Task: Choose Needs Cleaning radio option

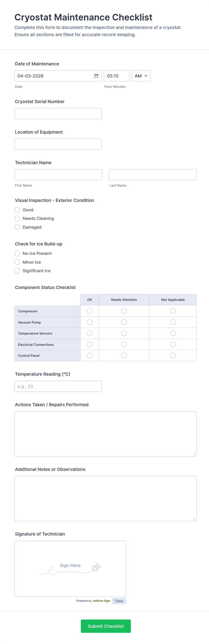Action: (x=17, y=218)
